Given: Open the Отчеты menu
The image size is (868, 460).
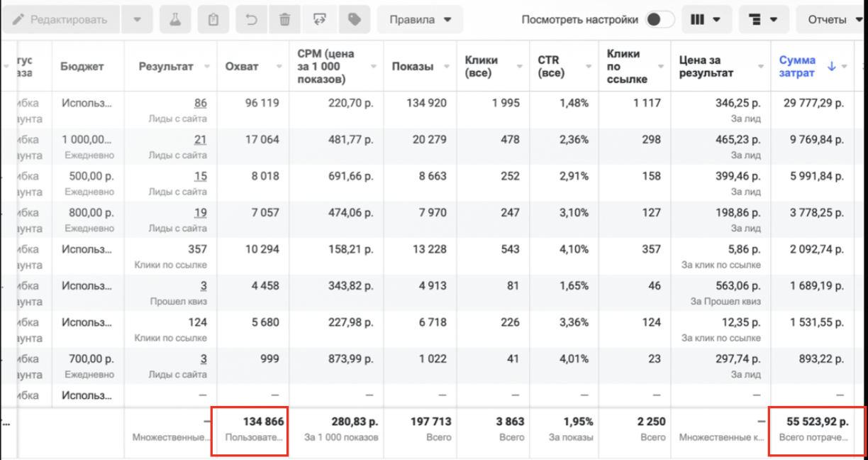Looking at the screenshot, I should (831, 20).
